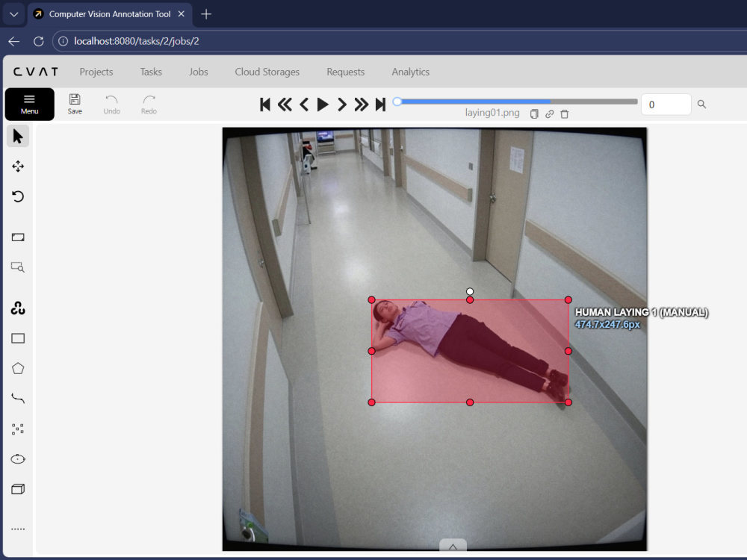
Task: Open the Jobs page
Action: (198, 72)
